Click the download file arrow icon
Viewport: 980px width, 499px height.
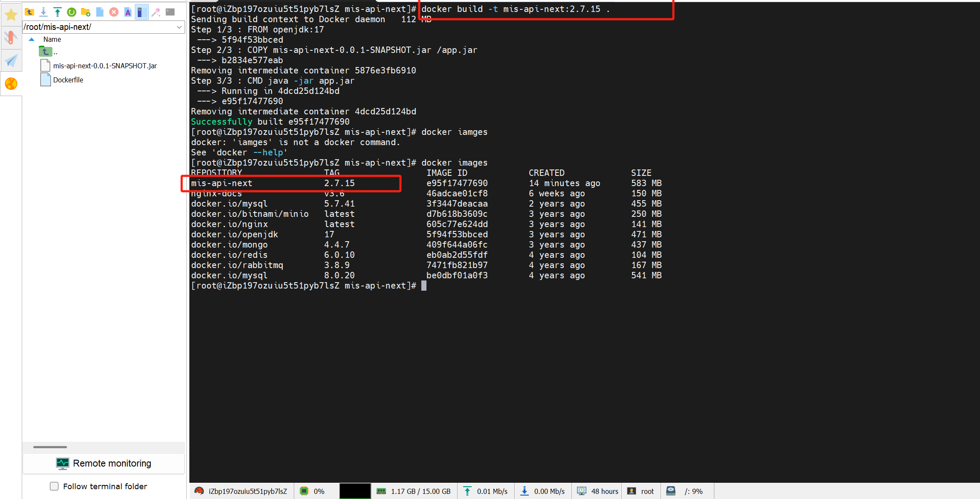point(43,12)
